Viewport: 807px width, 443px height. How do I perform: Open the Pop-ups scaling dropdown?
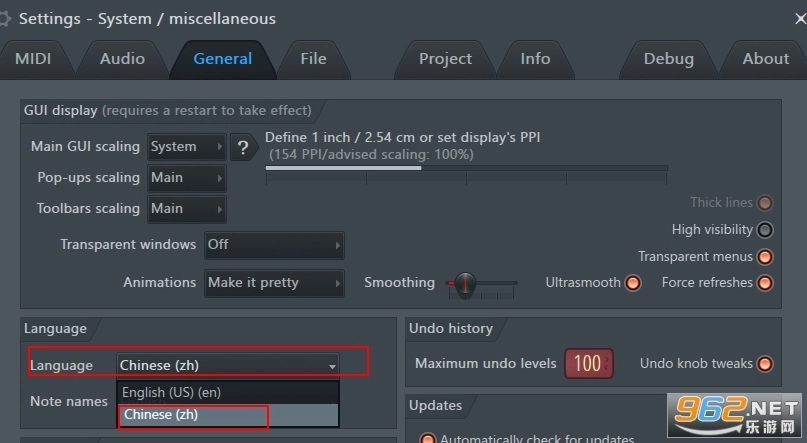coord(186,178)
